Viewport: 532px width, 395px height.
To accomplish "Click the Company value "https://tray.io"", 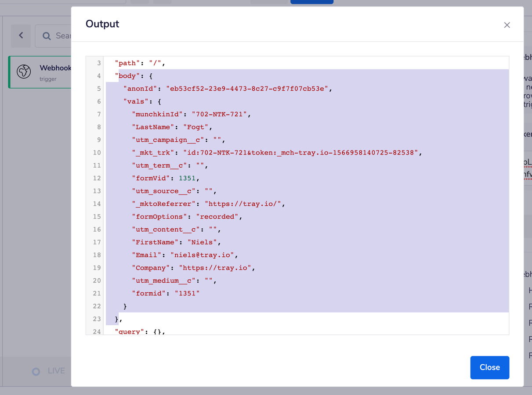I will 215,268.
